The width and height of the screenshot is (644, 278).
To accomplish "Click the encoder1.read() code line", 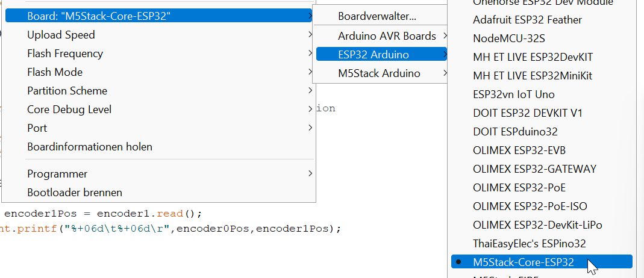I will pyautogui.click(x=103, y=214).
